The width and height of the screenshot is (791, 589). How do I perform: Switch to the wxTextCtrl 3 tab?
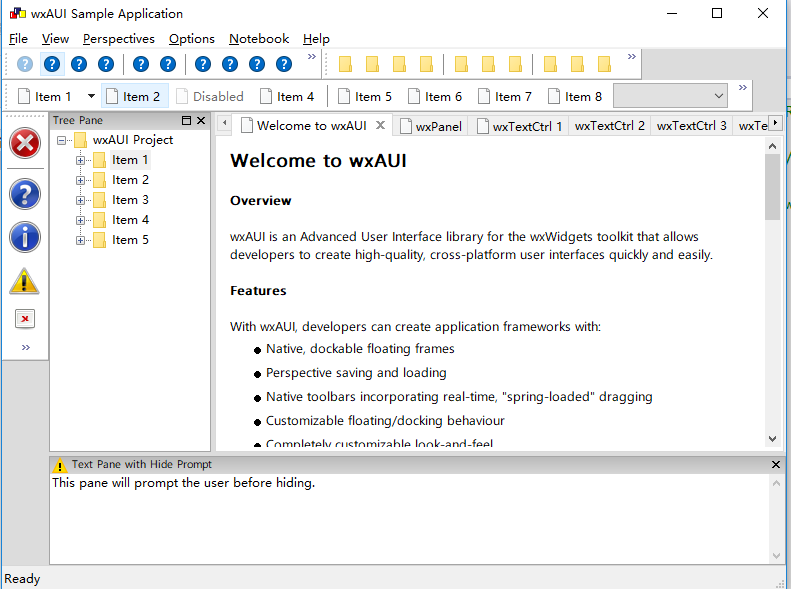point(691,126)
